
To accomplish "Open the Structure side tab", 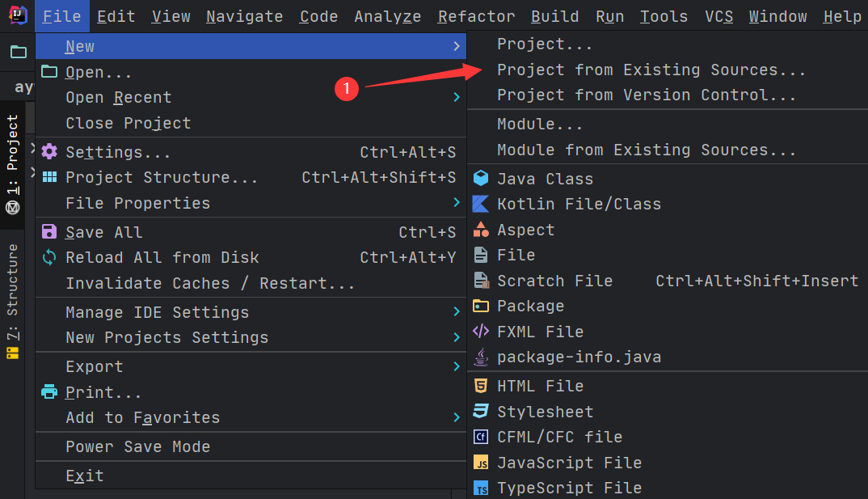I will 12,290.
